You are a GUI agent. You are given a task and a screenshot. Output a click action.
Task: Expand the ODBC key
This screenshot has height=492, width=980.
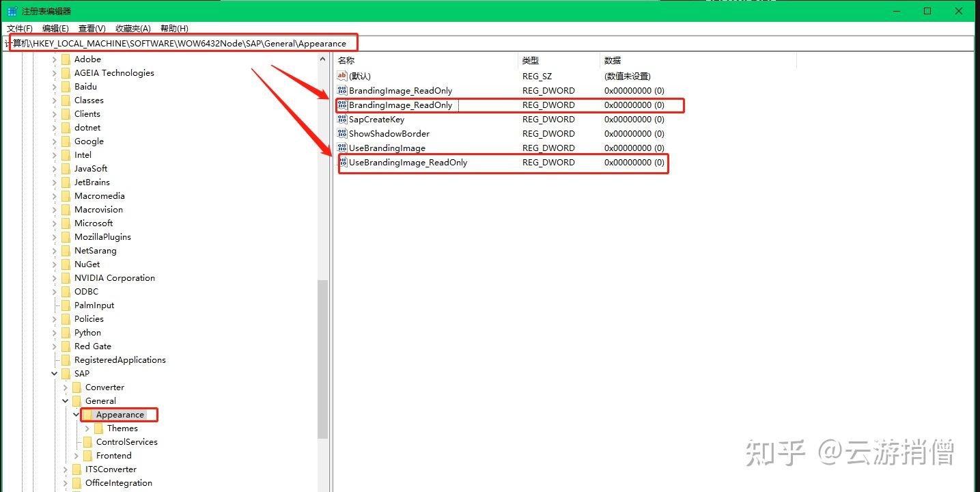pyautogui.click(x=55, y=292)
